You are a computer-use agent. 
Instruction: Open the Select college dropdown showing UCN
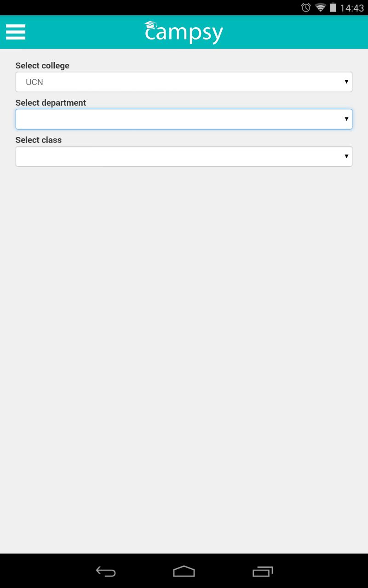point(184,82)
